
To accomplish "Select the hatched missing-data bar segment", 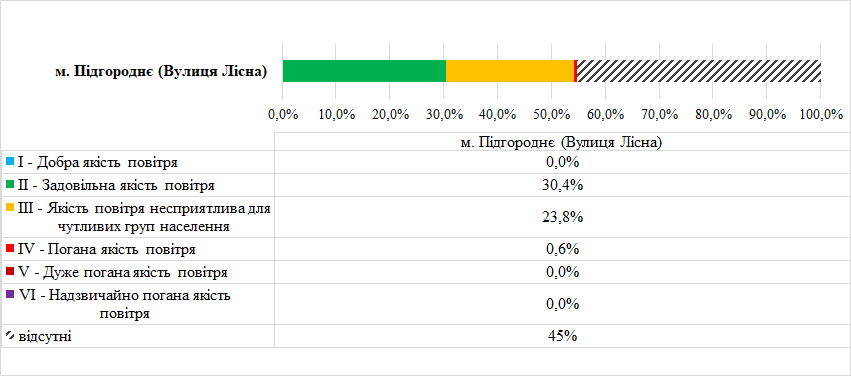I will pyautogui.click(x=698, y=71).
